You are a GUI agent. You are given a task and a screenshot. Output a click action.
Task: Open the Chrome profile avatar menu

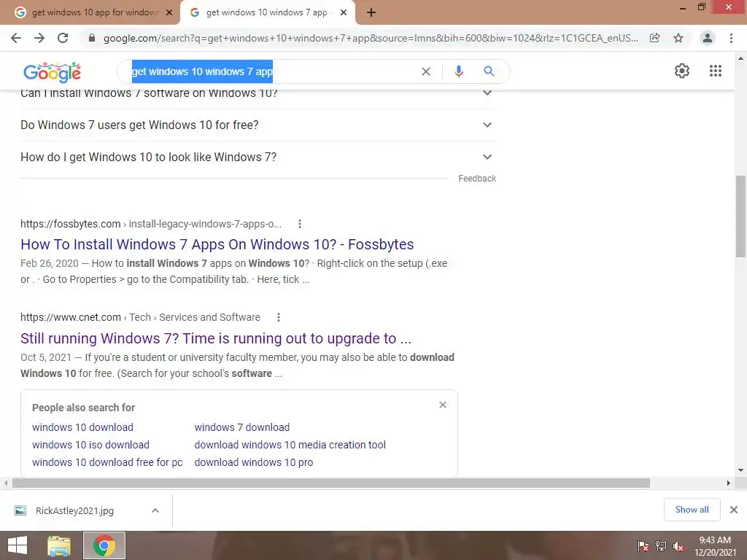point(708,38)
